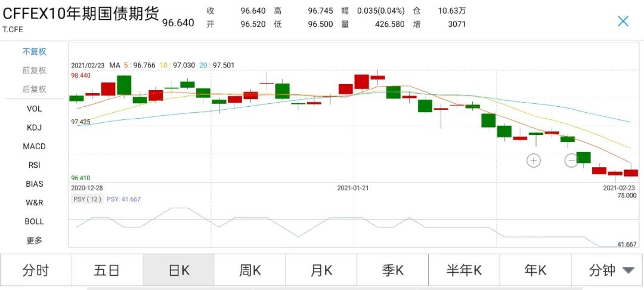Click the 3071 increase value
The image size is (644, 290).
tap(457, 24)
